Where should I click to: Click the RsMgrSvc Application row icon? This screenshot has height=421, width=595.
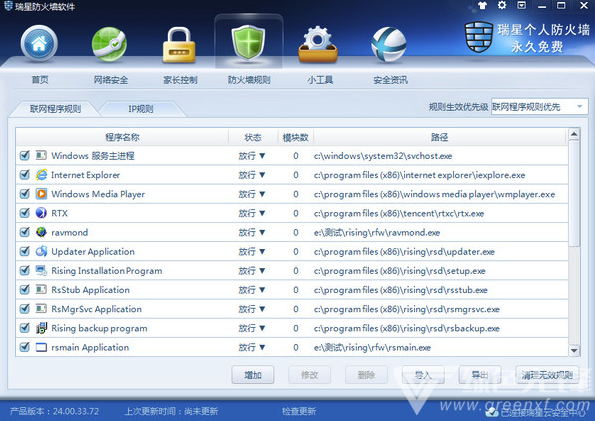tap(41, 308)
